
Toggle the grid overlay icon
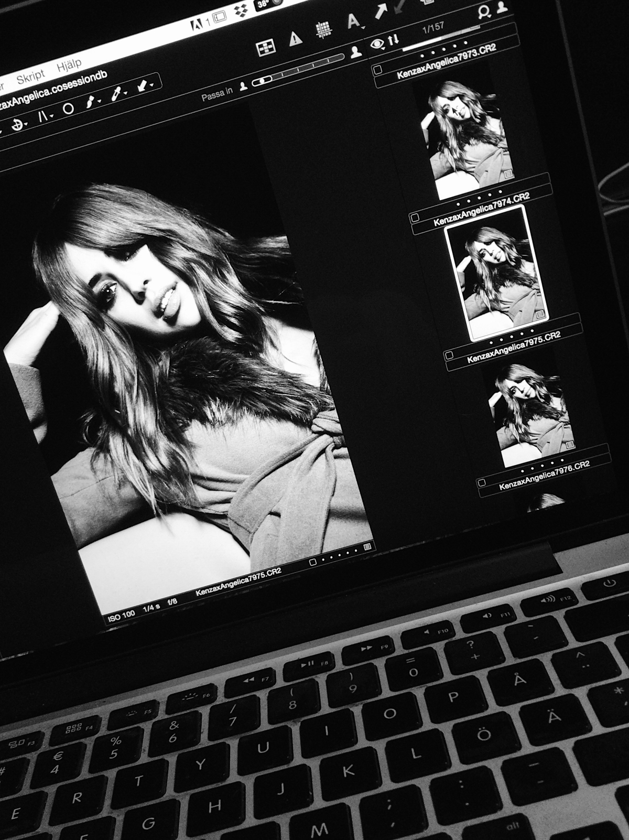pos(324,29)
